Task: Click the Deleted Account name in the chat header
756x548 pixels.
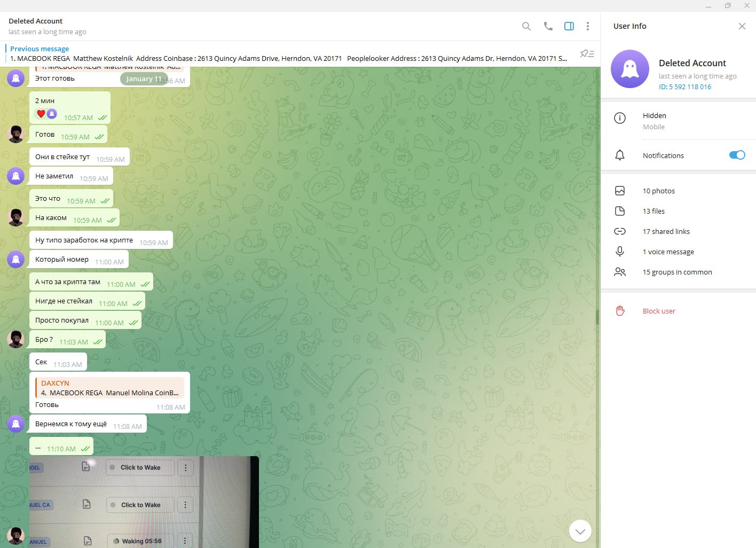Action: tap(35, 21)
